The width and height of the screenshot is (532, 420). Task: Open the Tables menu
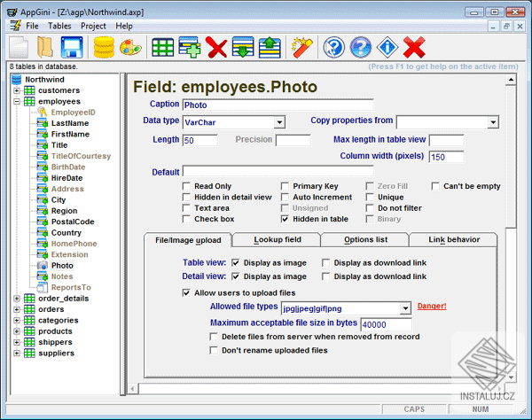pos(59,26)
